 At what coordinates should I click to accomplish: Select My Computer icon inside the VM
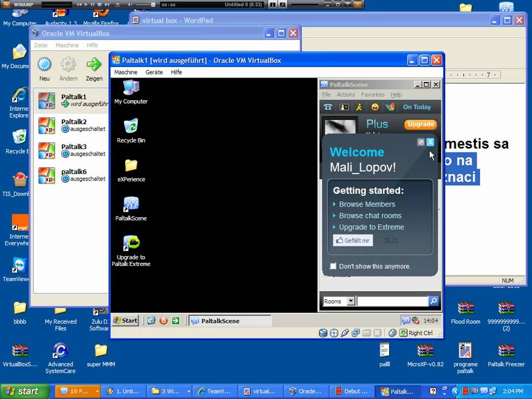click(x=131, y=92)
